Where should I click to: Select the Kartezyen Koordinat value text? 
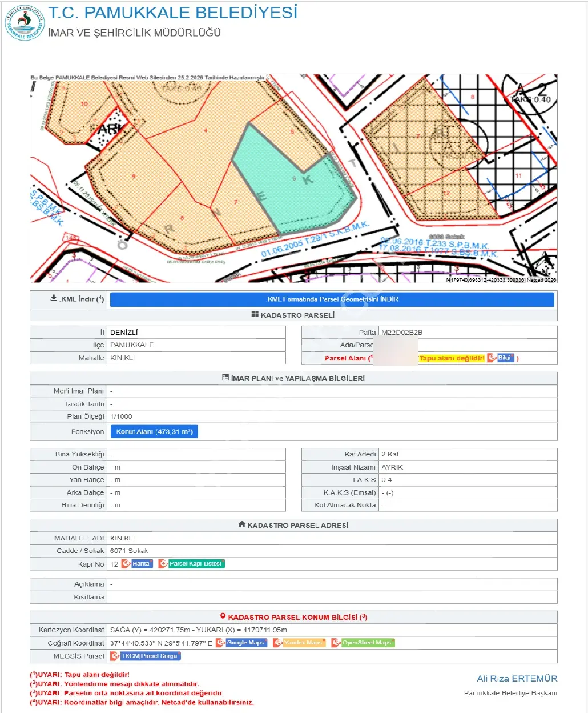point(199,630)
